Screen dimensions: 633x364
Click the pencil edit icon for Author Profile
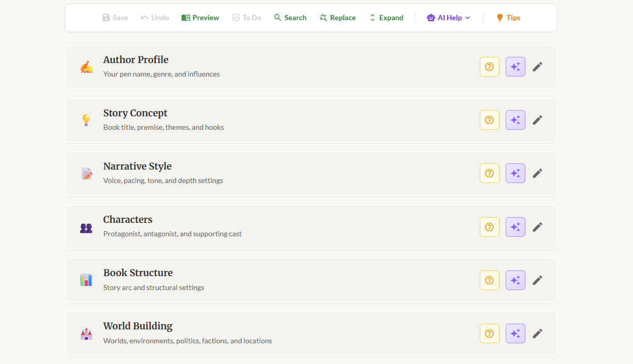[537, 67]
